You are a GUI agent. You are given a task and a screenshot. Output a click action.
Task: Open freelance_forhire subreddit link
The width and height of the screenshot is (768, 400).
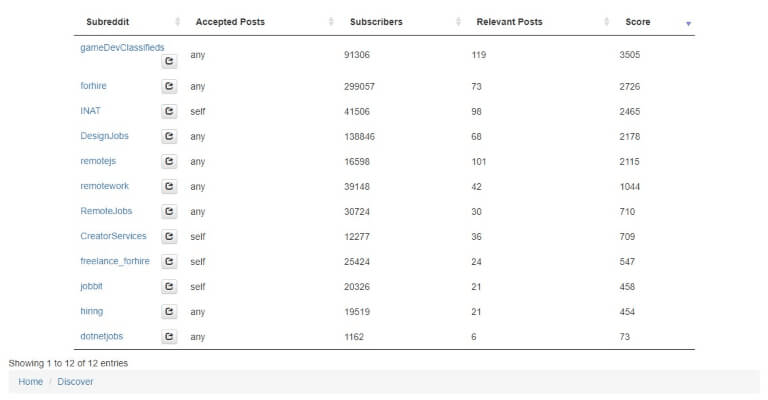pos(115,261)
